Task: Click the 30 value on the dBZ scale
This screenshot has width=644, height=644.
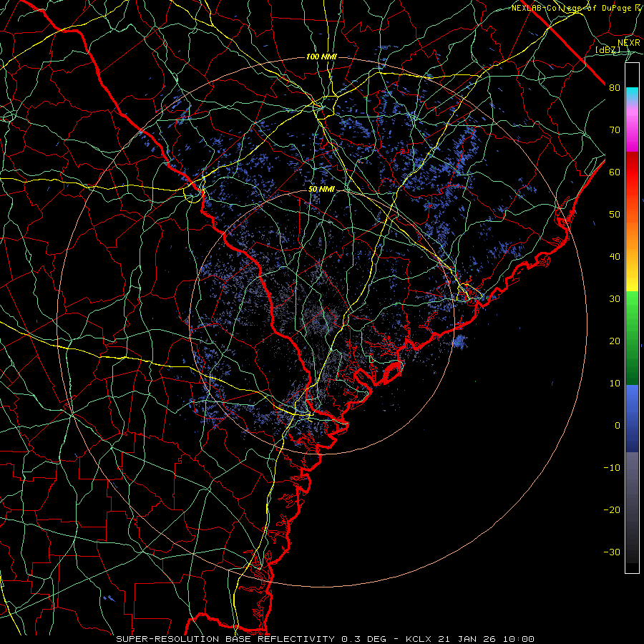Action: (x=615, y=298)
